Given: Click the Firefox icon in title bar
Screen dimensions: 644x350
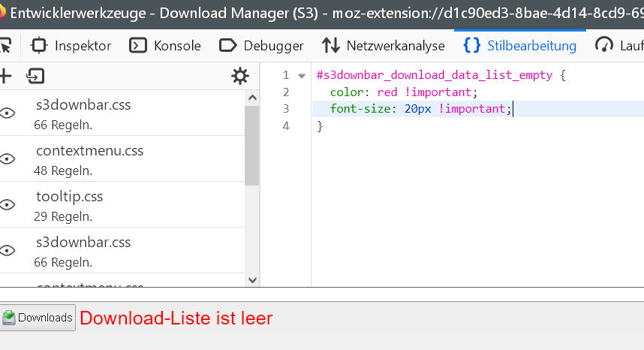Looking at the screenshot, I should pyautogui.click(x=2, y=13).
